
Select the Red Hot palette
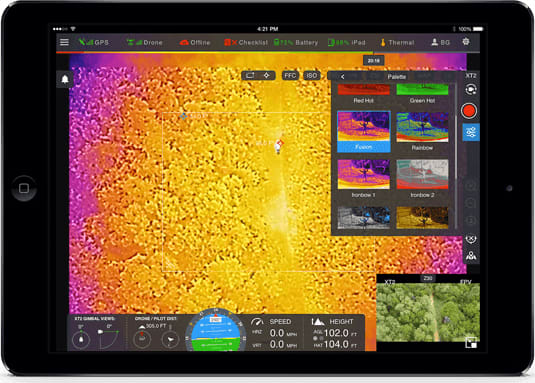363,94
